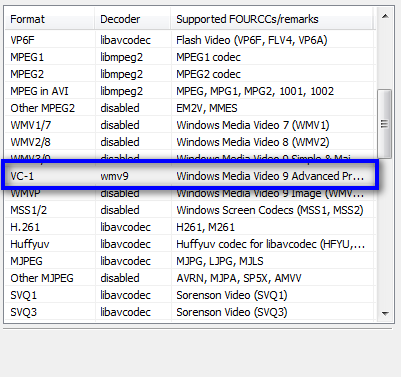Screen dimensions: 401x377
Task: Select the MSS1/2 format row
Action: pyautogui.click(x=190, y=210)
